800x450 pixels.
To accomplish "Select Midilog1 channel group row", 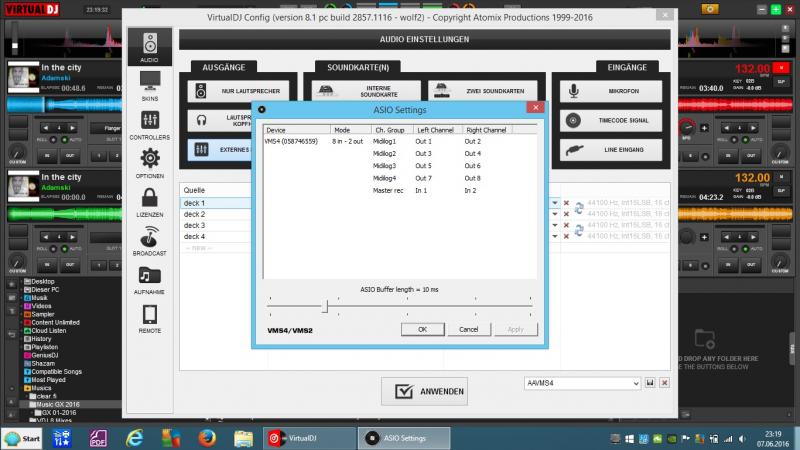I will (384, 141).
